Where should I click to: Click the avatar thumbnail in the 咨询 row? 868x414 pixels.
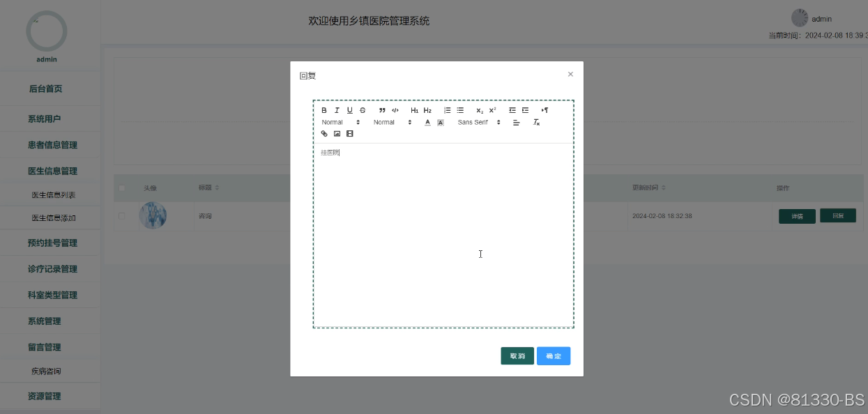click(153, 215)
